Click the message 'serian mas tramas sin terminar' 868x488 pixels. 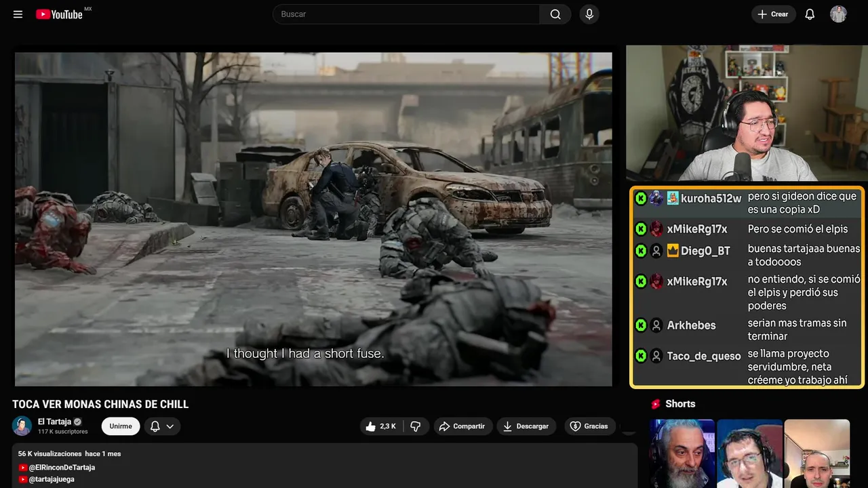click(797, 329)
